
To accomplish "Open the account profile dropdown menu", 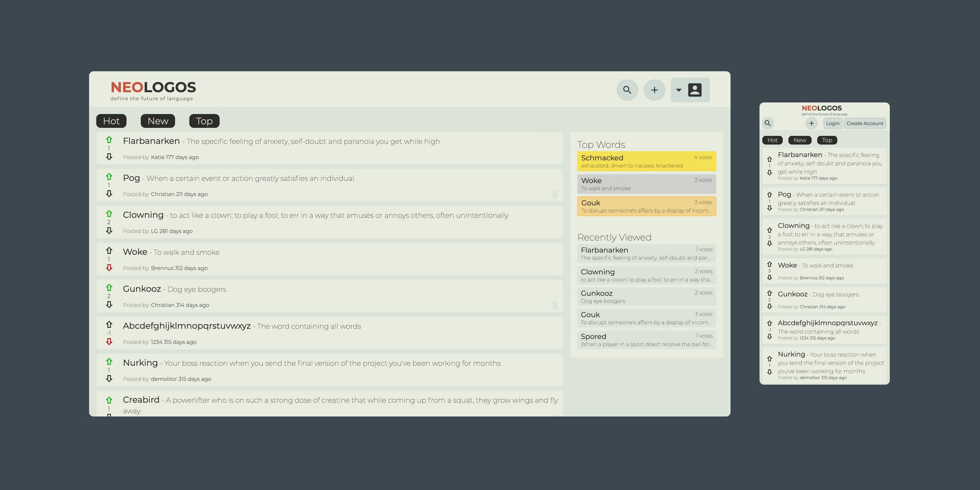I will click(x=690, y=90).
